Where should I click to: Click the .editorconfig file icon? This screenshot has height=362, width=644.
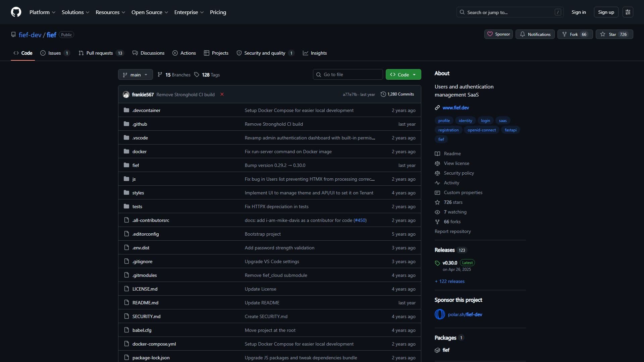126,234
